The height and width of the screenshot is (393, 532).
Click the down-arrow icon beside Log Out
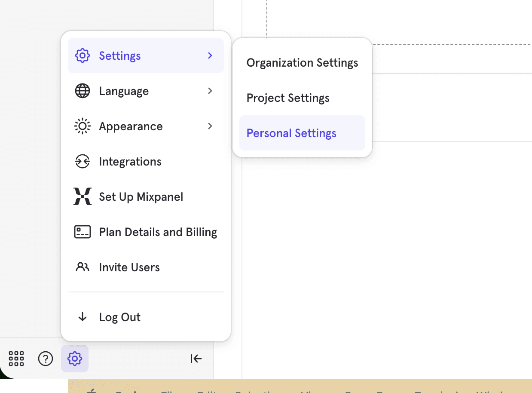point(82,317)
